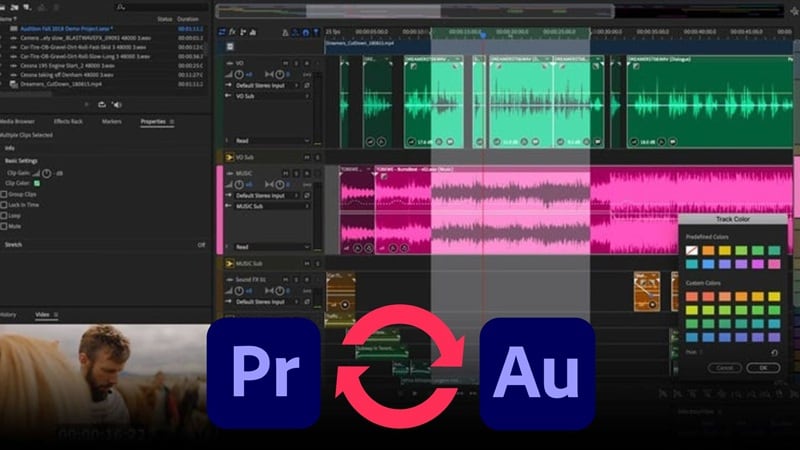Switch to Effects Rack tab

(68, 121)
